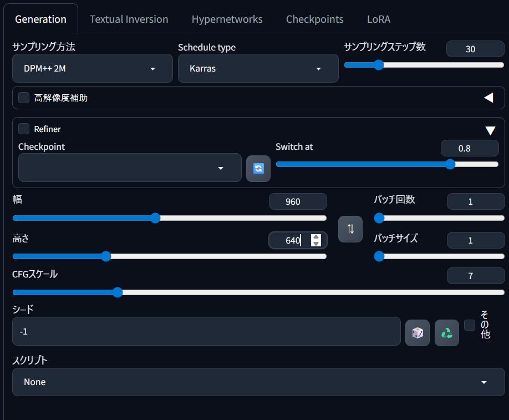This screenshot has width=509, height=420.
Task: Click the swap width and height icon
Action: tap(350, 229)
